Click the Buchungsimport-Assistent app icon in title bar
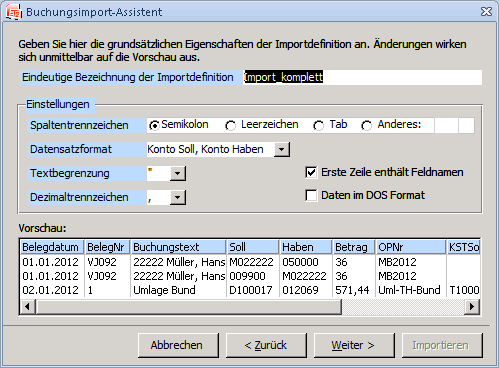Image resolution: width=499 pixels, height=368 pixels. (14, 12)
